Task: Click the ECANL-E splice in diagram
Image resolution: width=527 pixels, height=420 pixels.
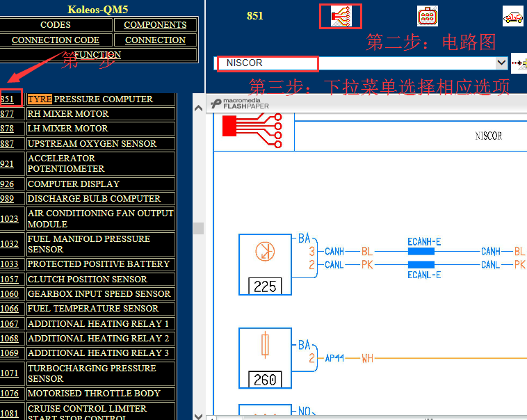Action: click(421, 265)
